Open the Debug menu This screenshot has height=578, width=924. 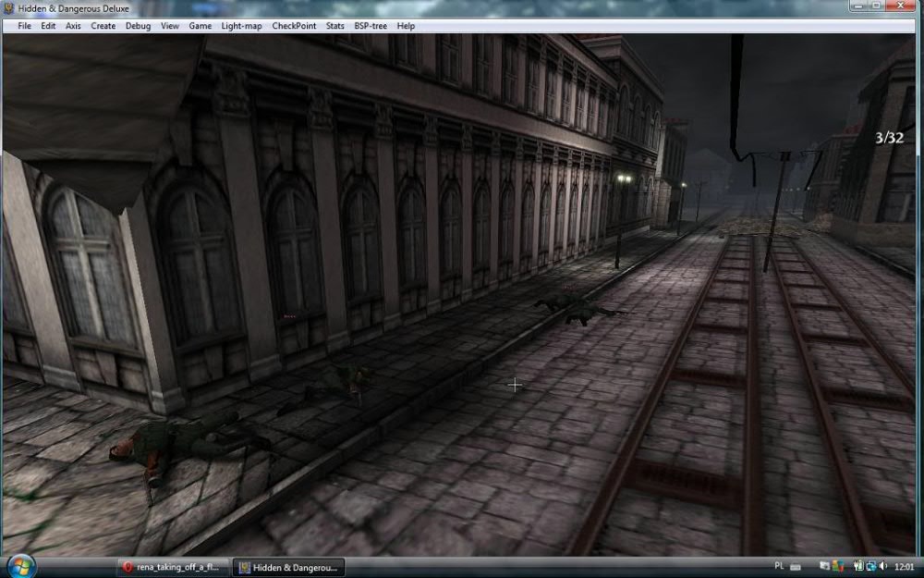138,26
